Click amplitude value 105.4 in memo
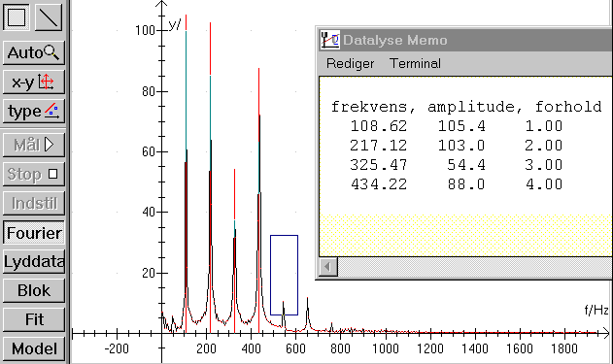This screenshot has width=613, height=364. [461, 126]
